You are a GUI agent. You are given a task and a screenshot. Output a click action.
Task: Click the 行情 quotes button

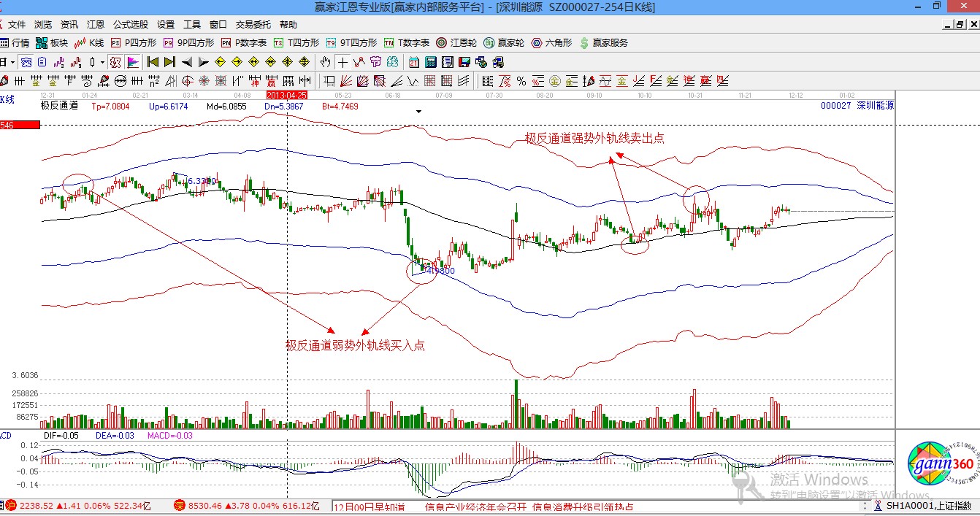(15, 43)
